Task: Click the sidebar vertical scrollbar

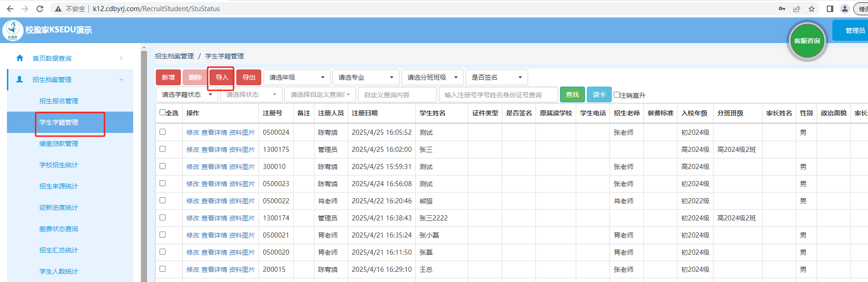Action: tap(144, 162)
